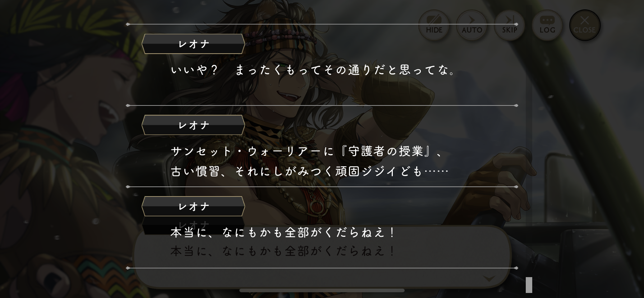
Task: Click the log line 古い慣習、それにしがみつく頑固ジジイども
Action: click(310, 171)
